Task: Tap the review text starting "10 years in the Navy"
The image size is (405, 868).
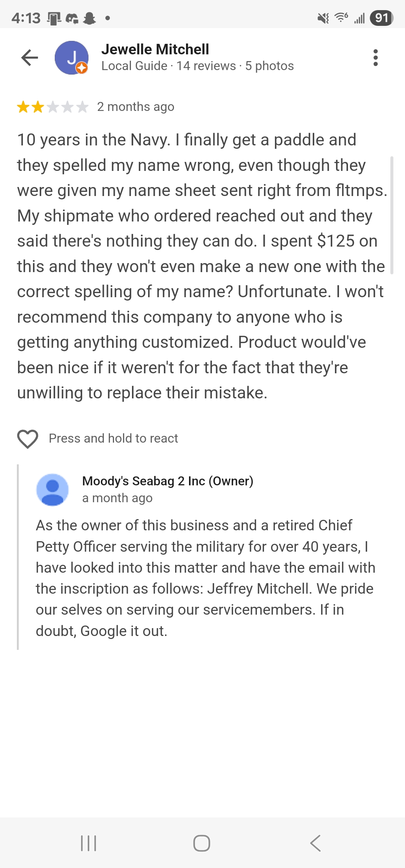Action: (202, 266)
